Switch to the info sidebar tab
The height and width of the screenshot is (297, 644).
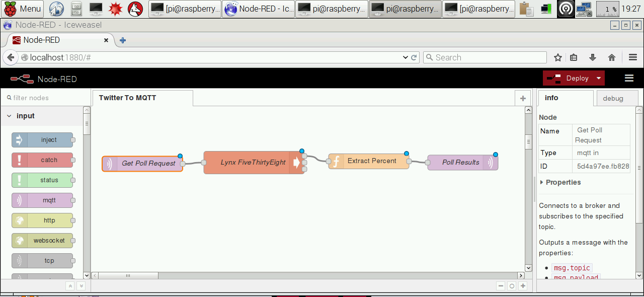click(566, 98)
